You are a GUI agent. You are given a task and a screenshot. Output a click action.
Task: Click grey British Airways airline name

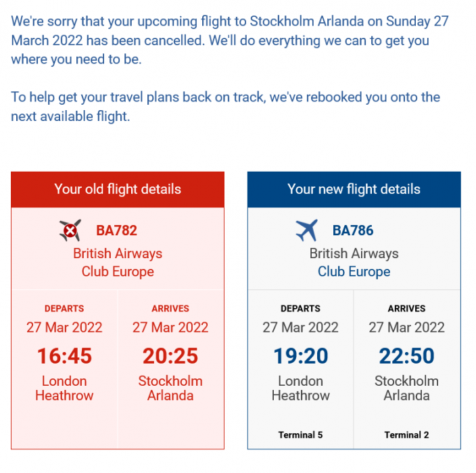point(354,253)
